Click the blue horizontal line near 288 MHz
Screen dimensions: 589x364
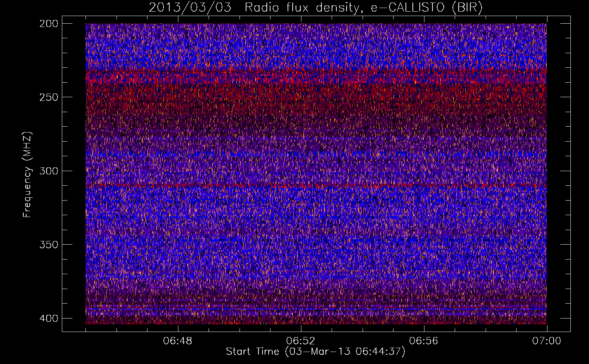pos(316,154)
